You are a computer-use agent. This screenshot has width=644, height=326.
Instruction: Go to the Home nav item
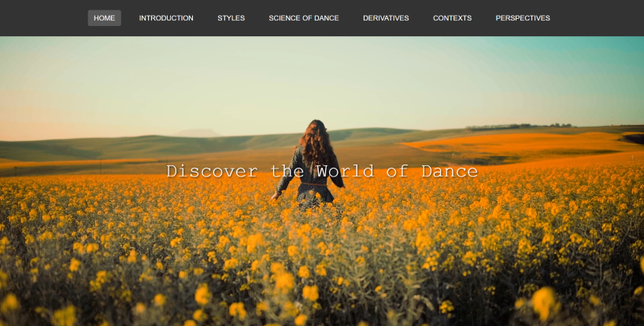click(x=105, y=18)
